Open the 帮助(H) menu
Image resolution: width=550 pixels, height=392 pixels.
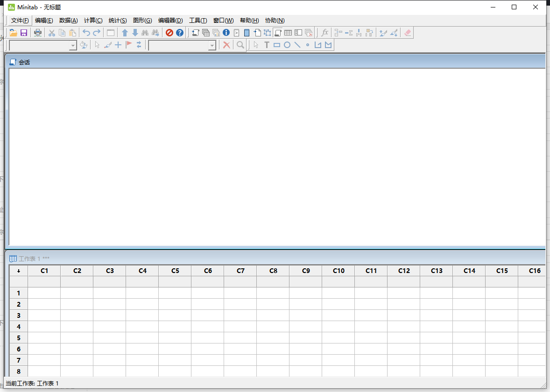tap(249, 21)
